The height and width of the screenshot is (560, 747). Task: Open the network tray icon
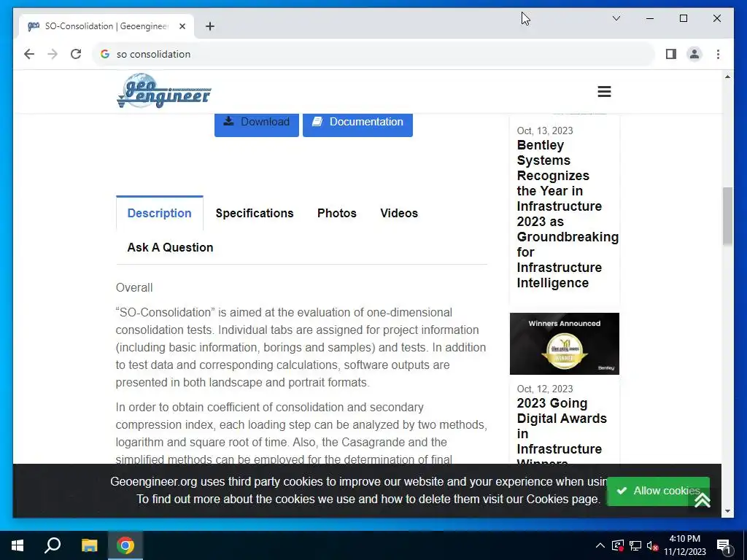tap(635, 545)
